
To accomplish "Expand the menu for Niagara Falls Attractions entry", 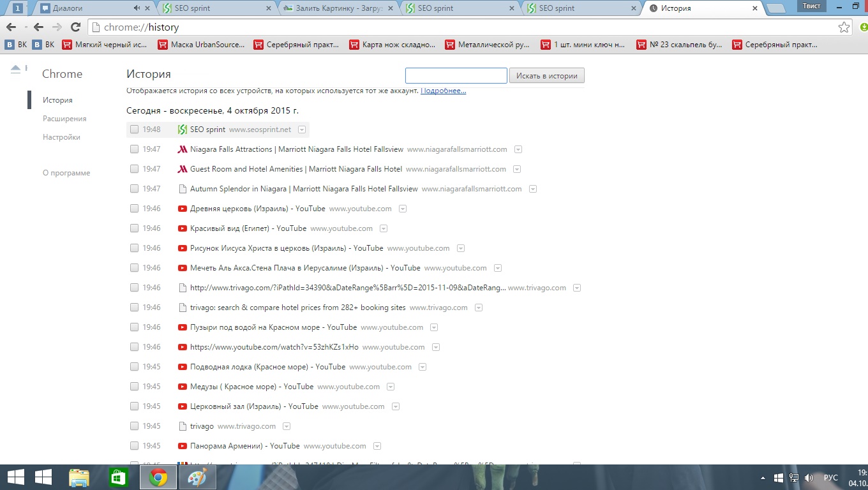I will [x=518, y=149].
